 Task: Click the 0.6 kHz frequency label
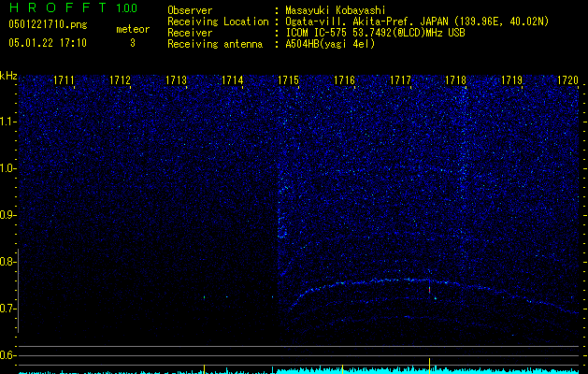pos(7,355)
